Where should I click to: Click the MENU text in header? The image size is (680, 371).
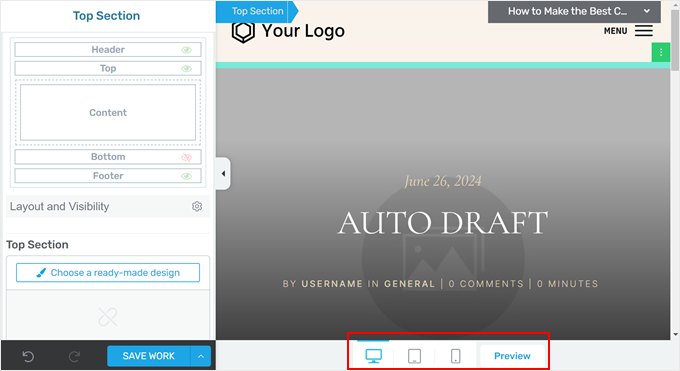(x=615, y=31)
